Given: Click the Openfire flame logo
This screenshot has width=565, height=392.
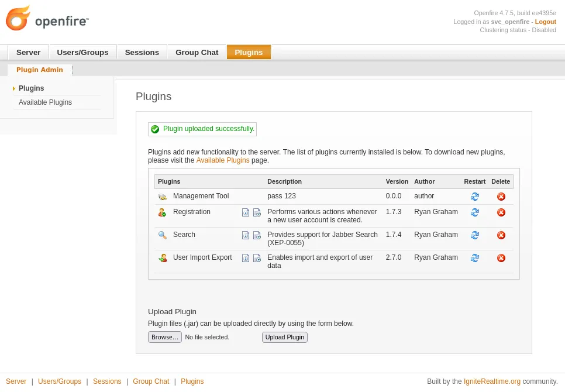Looking at the screenshot, I should click(18, 18).
